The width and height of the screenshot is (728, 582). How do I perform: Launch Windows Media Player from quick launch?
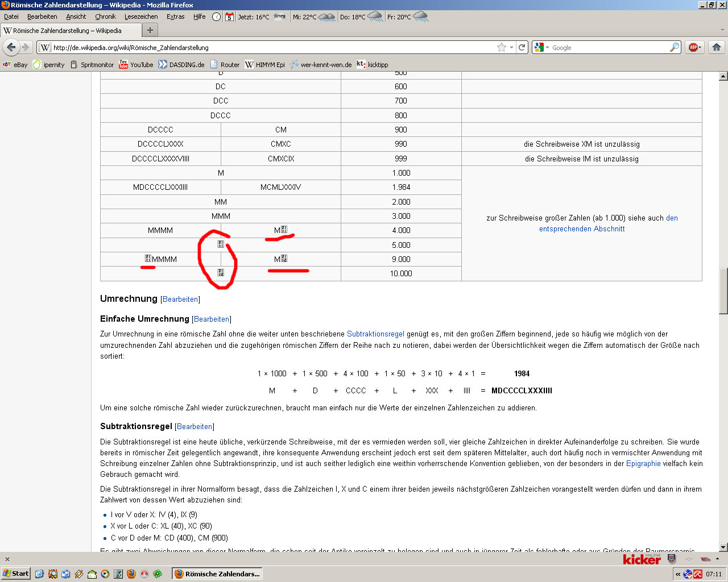point(105,573)
